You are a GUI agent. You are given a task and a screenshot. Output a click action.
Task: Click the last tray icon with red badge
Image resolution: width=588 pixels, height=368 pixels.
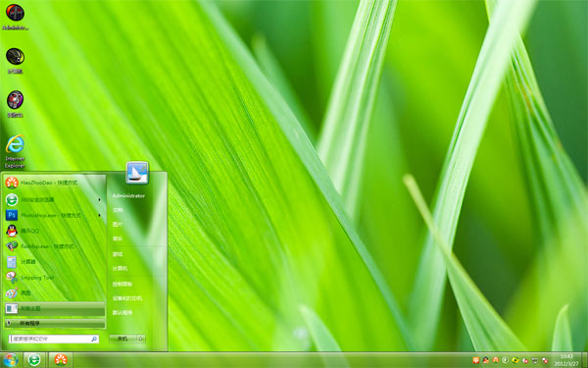545,360
